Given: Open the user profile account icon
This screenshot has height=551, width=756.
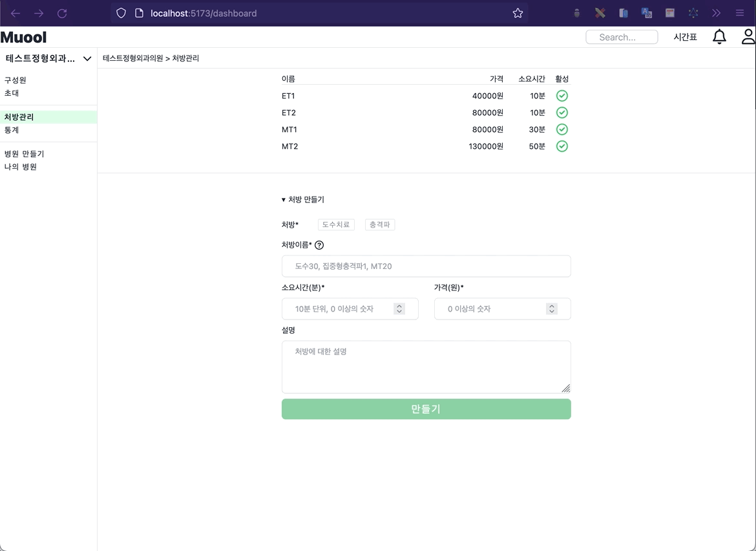Looking at the screenshot, I should 748,37.
